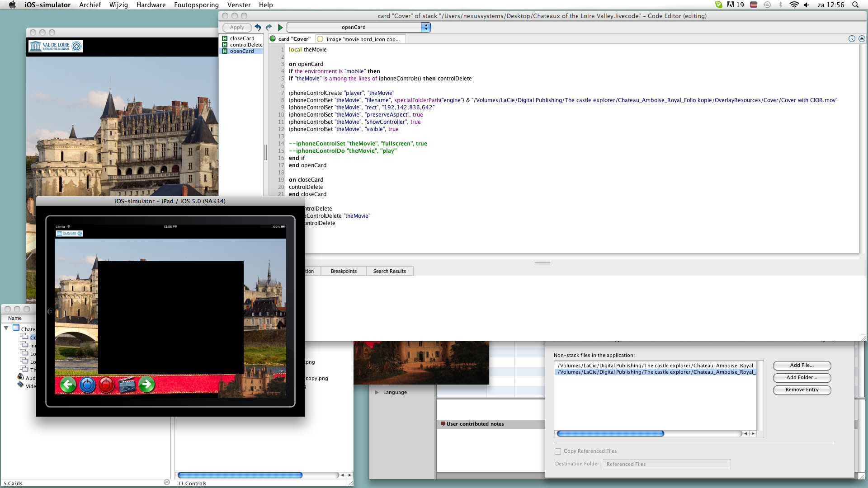The height and width of the screenshot is (488, 868).
Task: Click the non-stack files horizontal scrollbar
Action: (610, 433)
